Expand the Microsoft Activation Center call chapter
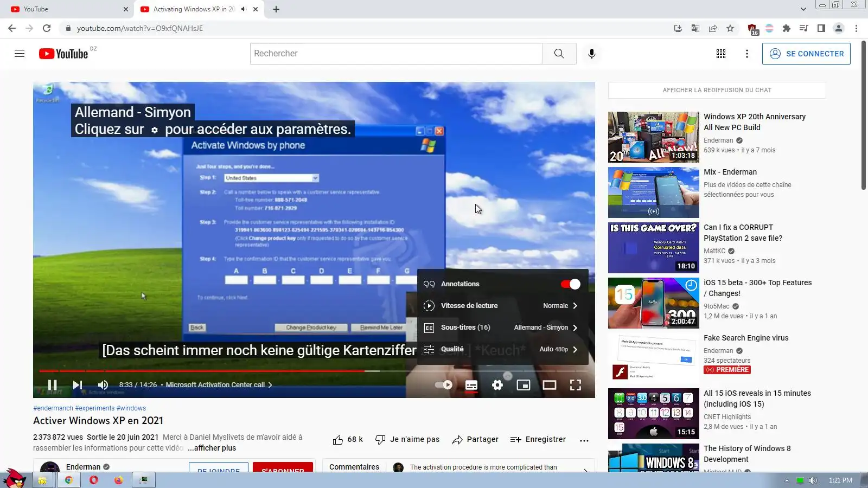The height and width of the screenshot is (488, 868). coord(219,385)
